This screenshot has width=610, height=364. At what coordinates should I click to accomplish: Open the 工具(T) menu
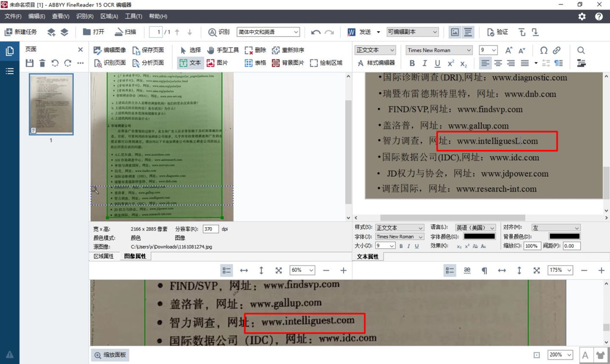[x=133, y=16]
